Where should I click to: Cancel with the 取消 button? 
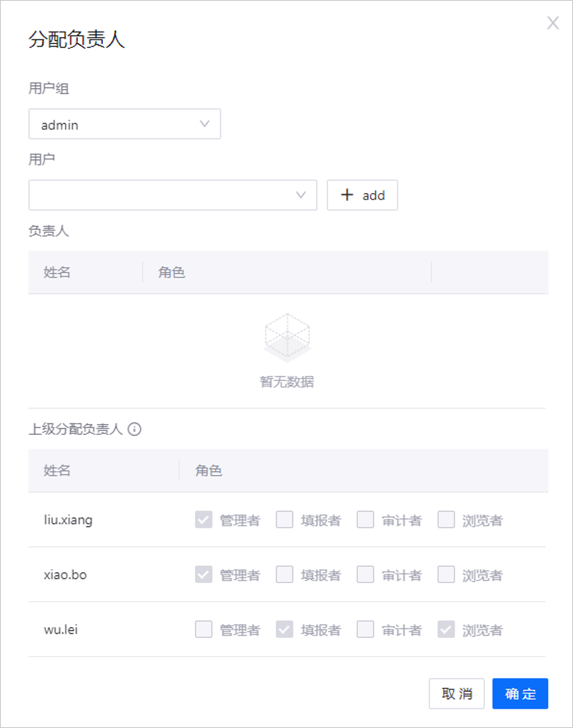[457, 694]
